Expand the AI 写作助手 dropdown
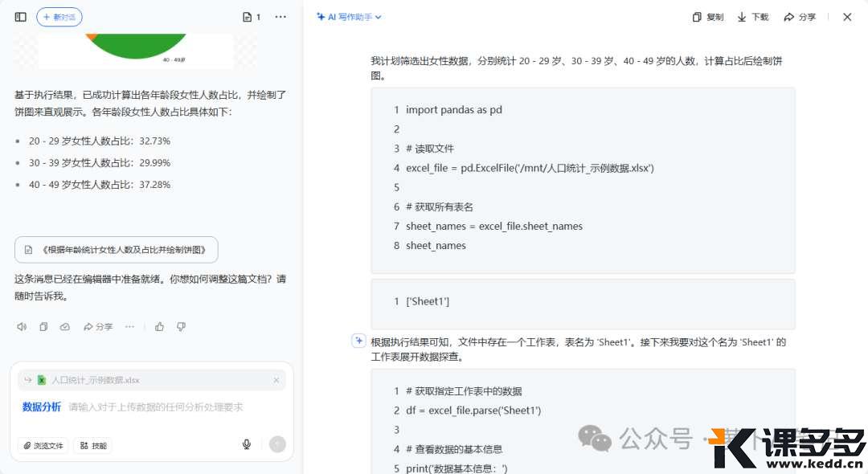 coord(349,17)
